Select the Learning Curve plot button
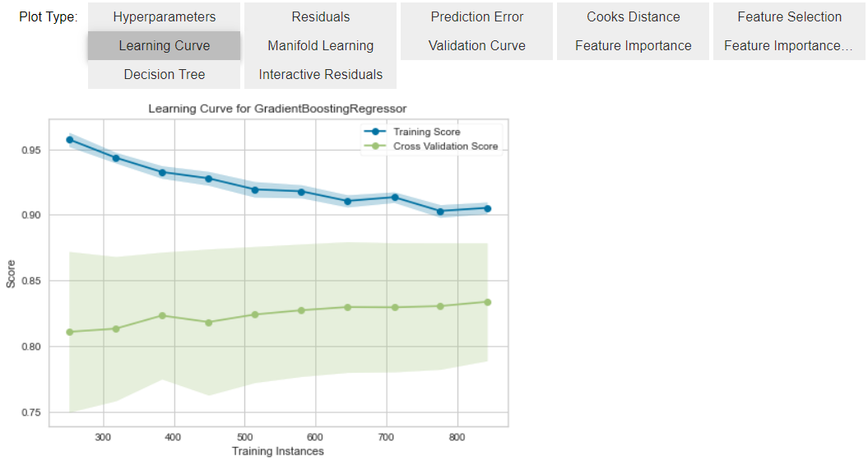The image size is (868, 461). click(x=164, y=45)
